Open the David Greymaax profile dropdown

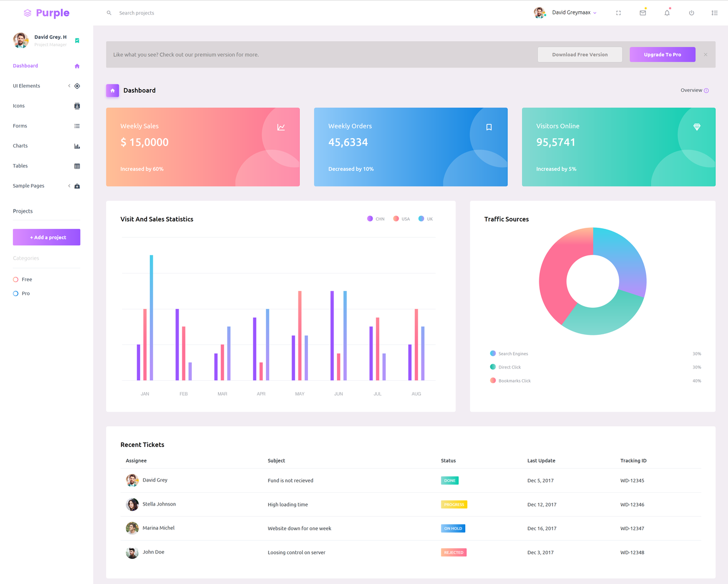click(x=565, y=13)
